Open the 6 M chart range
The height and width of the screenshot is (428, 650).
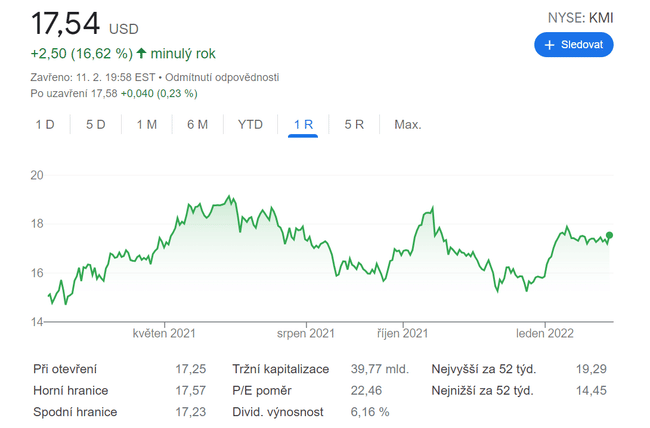pos(197,124)
